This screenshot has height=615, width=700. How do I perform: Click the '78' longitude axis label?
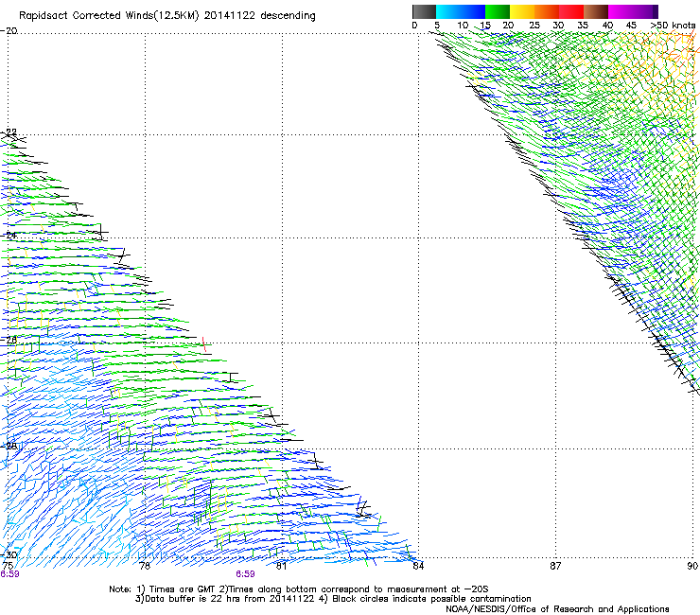pyautogui.click(x=145, y=566)
